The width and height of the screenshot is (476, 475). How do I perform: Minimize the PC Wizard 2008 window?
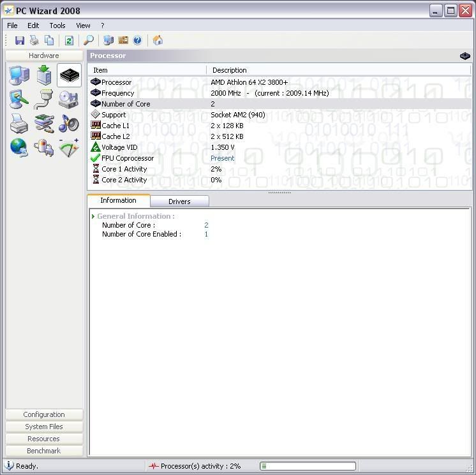pyautogui.click(x=436, y=11)
